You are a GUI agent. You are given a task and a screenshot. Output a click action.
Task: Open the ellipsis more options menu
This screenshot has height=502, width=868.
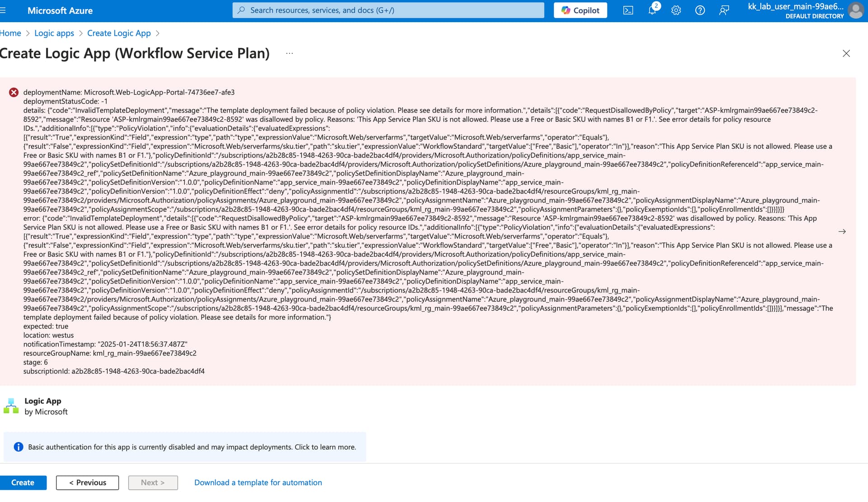[x=289, y=53]
